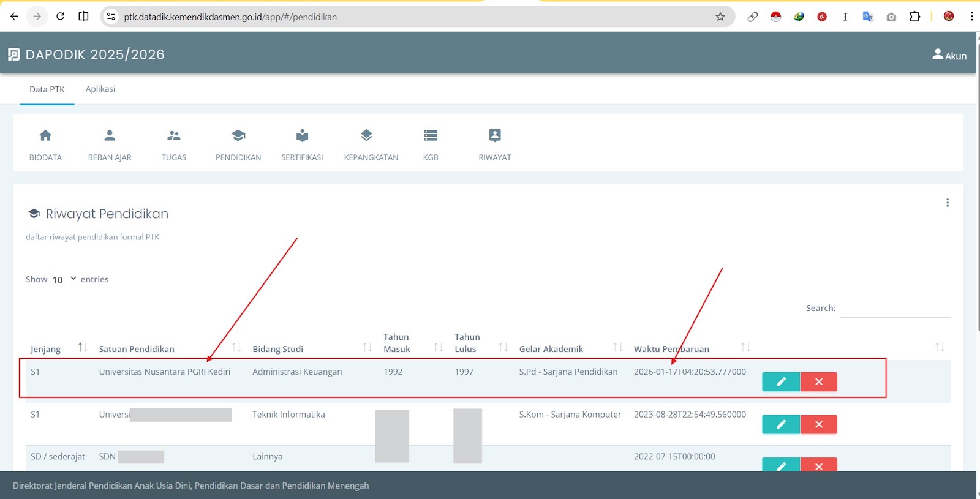Reload the browser page
This screenshot has height=499, width=980.
click(60, 17)
